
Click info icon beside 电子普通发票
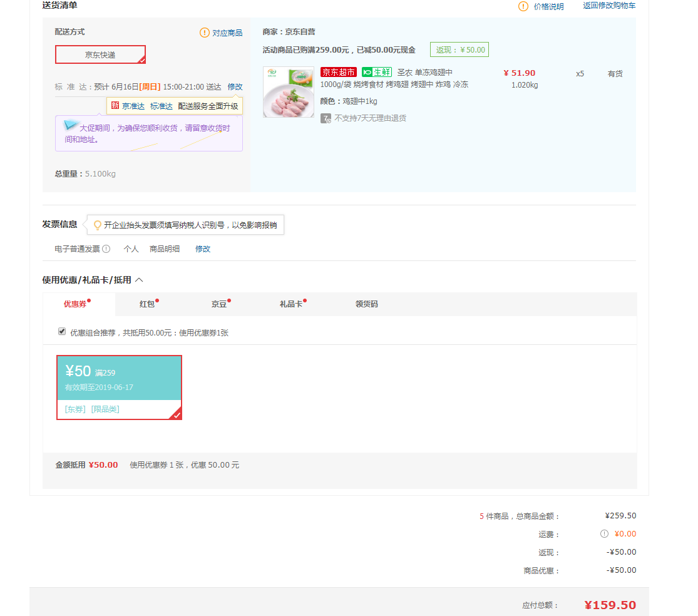coord(106,249)
